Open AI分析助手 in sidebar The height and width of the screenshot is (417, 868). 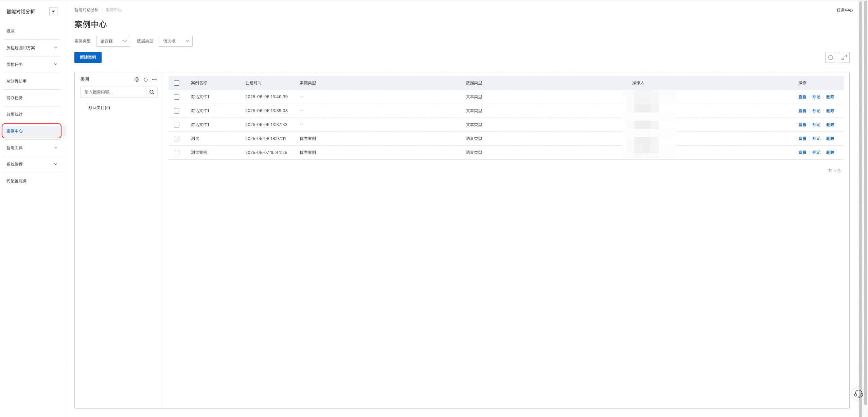coord(17,81)
